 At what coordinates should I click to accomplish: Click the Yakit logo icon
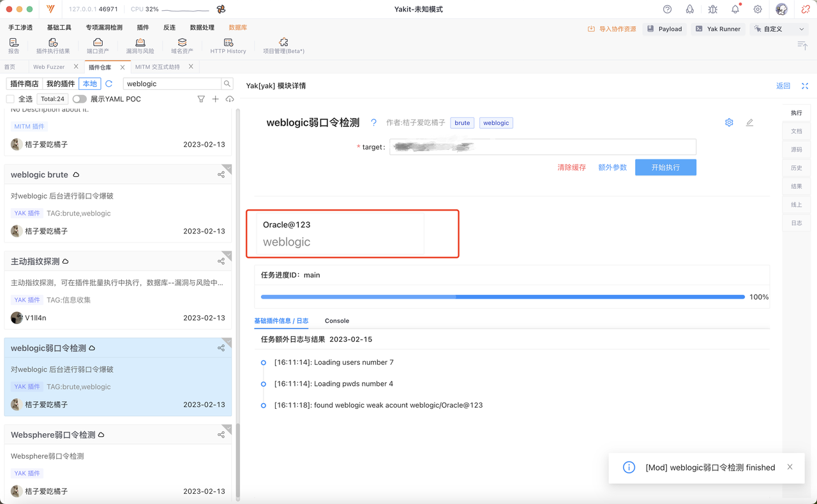click(x=50, y=10)
